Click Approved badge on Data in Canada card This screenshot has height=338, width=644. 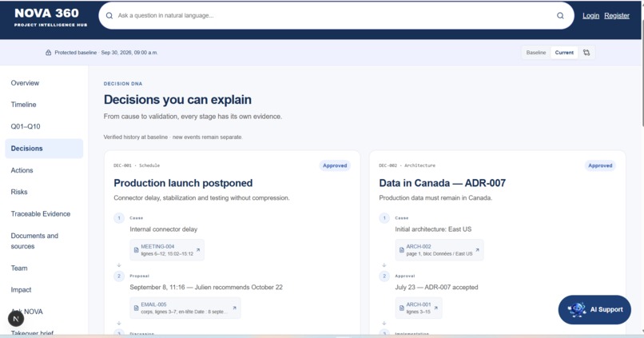(600, 165)
